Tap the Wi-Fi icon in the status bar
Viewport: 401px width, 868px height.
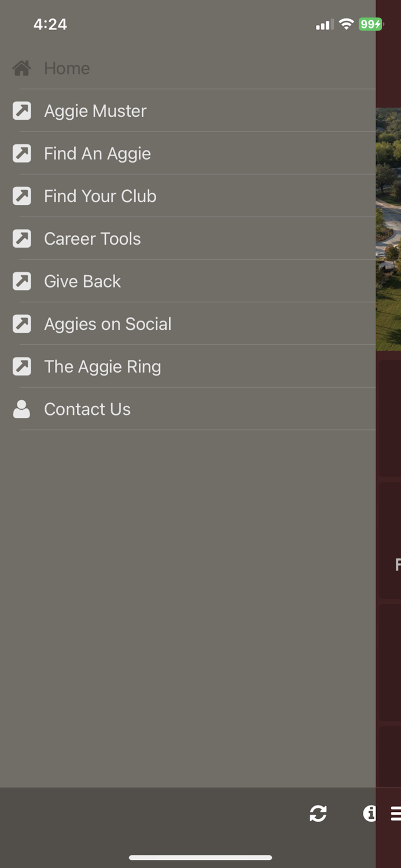click(x=345, y=24)
